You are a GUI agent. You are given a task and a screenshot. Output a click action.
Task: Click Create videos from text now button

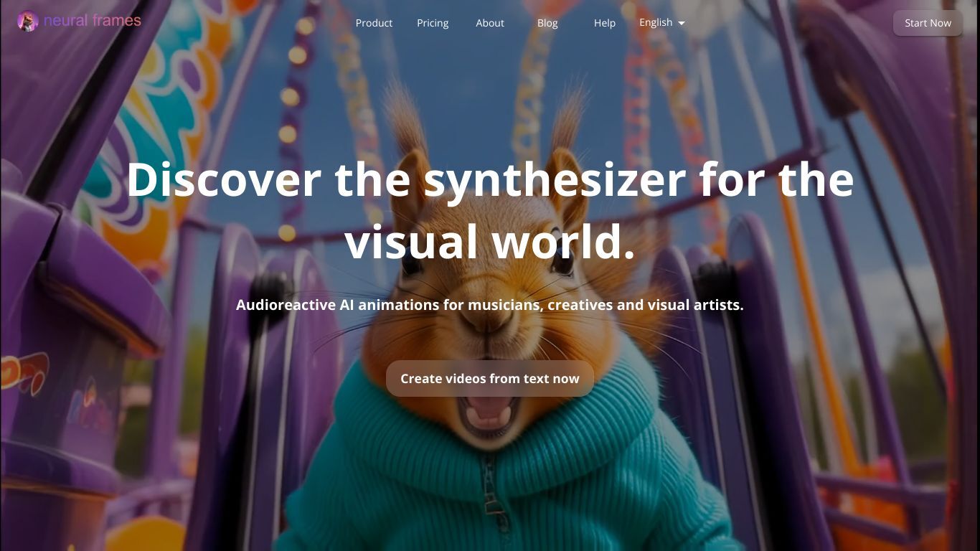(490, 378)
